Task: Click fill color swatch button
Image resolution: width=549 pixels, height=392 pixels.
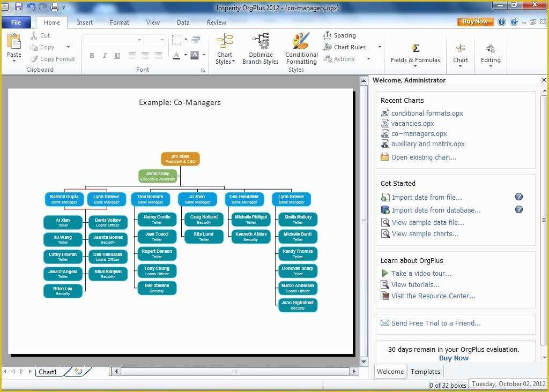Action: point(195,55)
